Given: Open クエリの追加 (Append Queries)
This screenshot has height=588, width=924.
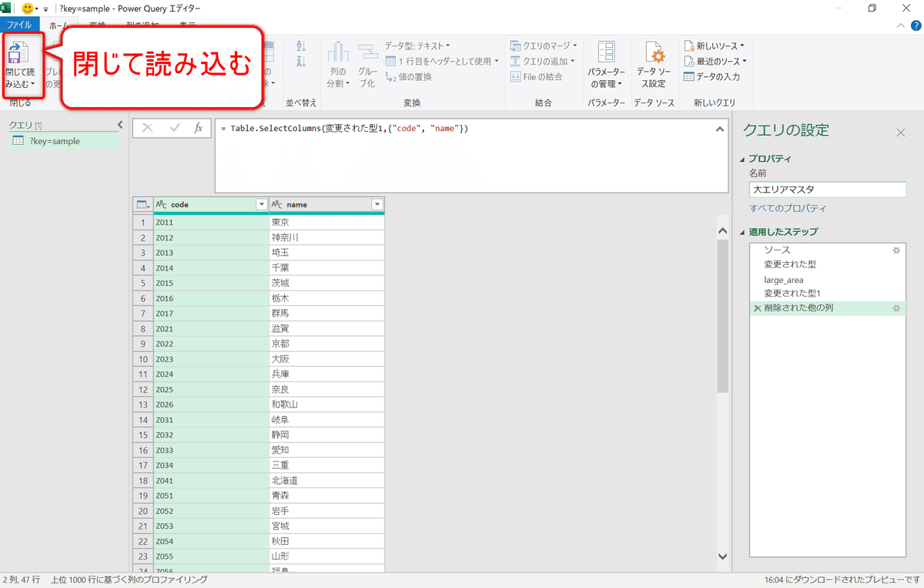Looking at the screenshot, I should [x=544, y=61].
